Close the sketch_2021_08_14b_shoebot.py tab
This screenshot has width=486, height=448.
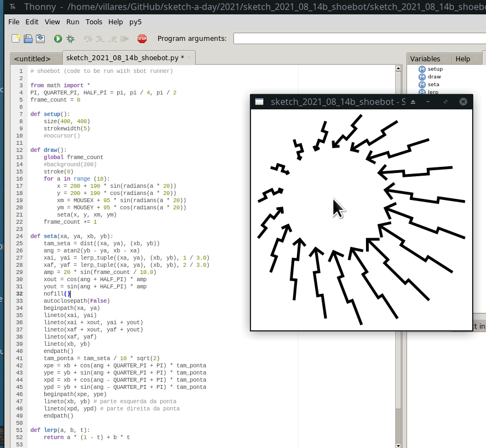coord(189,57)
